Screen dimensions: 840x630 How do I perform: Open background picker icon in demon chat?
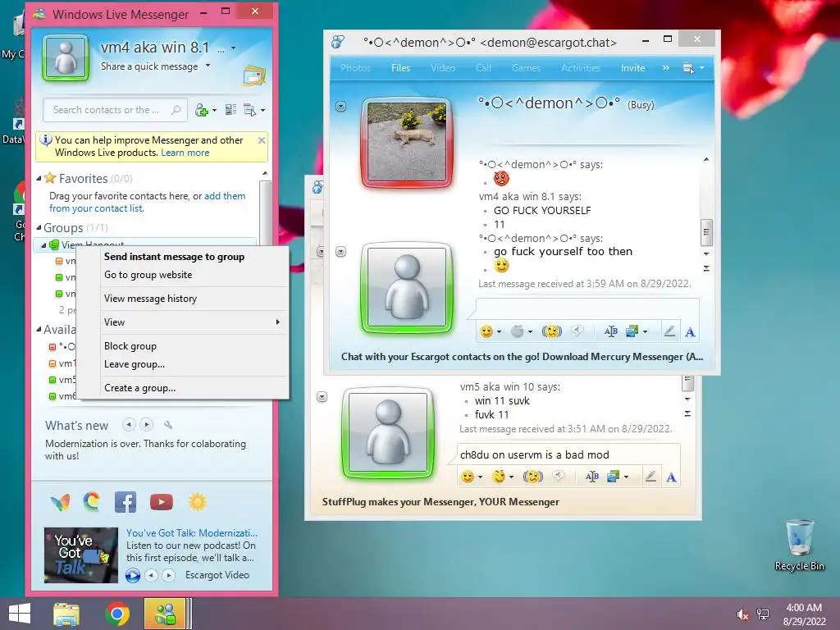pos(632,331)
